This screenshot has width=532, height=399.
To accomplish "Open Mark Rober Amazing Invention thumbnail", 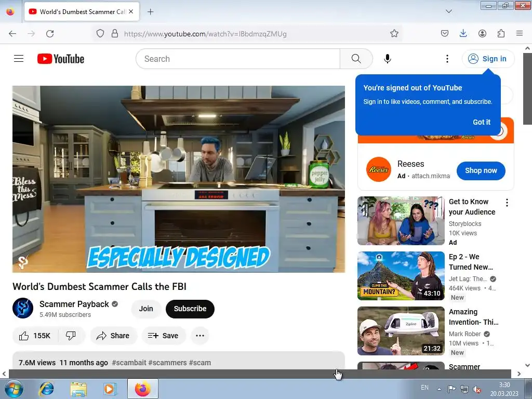I will [401, 331].
